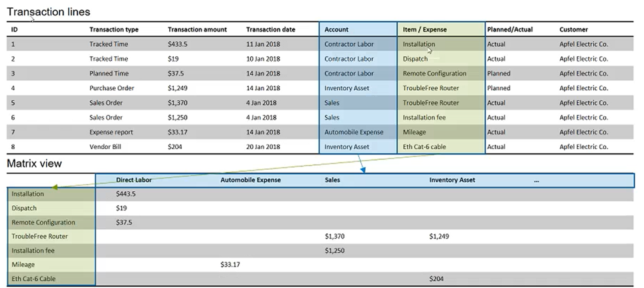Click the Matrix view section title
Viewport: 644px width, 288px height.
click(35, 163)
